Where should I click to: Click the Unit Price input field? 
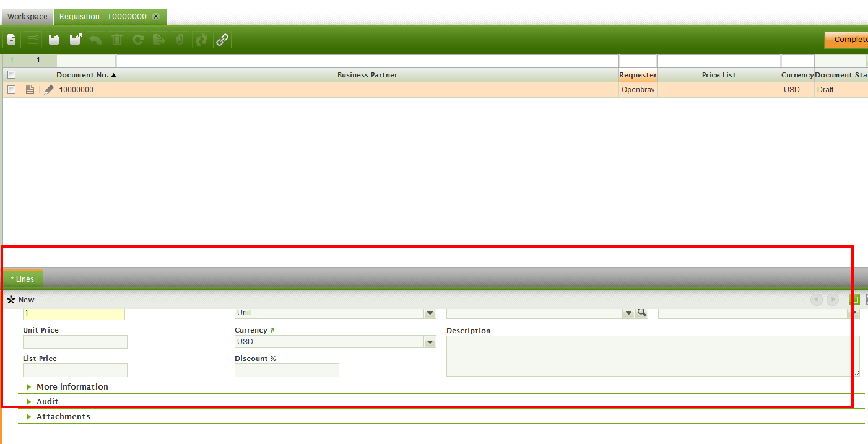click(x=75, y=342)
